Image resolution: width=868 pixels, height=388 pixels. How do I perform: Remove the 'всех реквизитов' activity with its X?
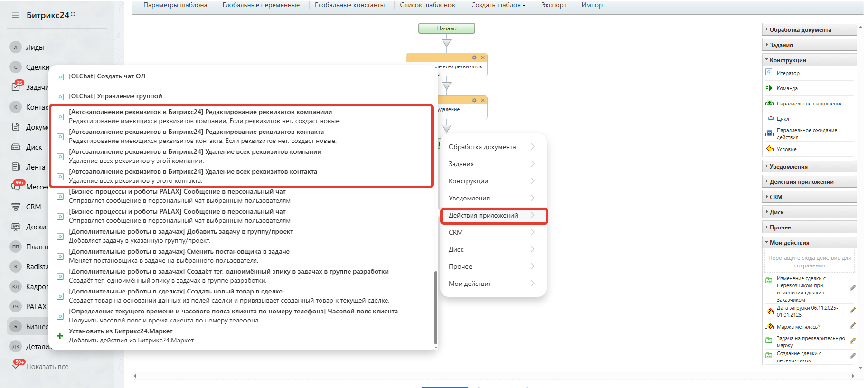[x=483, y=57]
